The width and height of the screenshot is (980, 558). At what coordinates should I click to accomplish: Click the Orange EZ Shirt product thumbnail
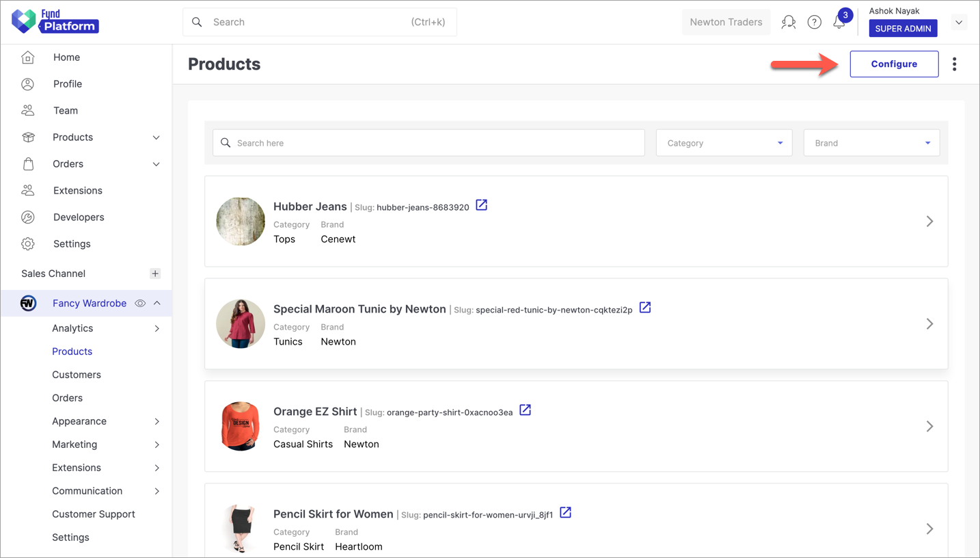pos(241,426)
